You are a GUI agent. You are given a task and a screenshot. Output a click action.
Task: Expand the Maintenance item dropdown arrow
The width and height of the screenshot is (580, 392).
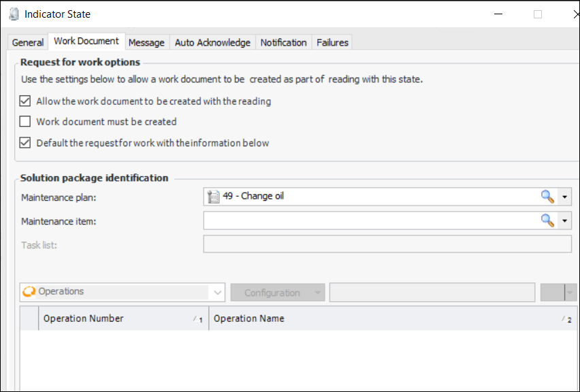[565, 220]
